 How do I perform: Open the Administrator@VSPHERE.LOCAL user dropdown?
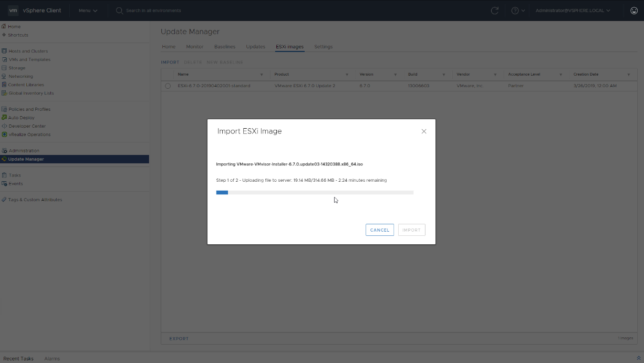(x=573, y=11)
